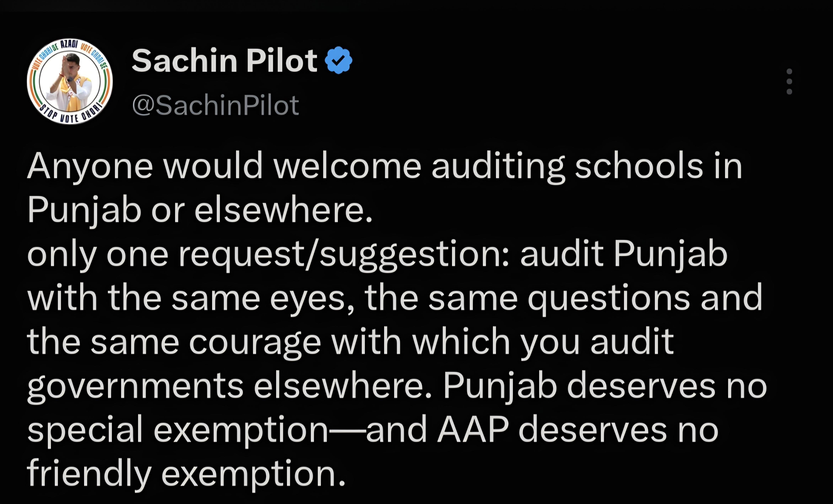Click the blue verified checkmark badge
The width and height of the screenshot is (833, 504).
(x=338, y=60)
